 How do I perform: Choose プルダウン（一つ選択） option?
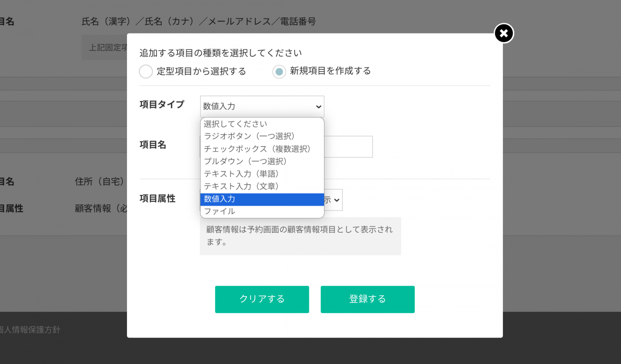click(245, 161)
